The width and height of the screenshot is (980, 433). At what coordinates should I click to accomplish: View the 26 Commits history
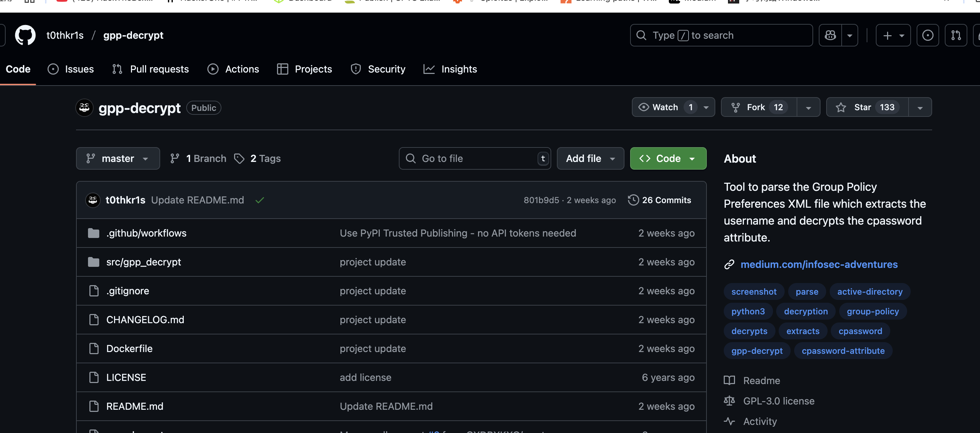click(x=659, y=200)
